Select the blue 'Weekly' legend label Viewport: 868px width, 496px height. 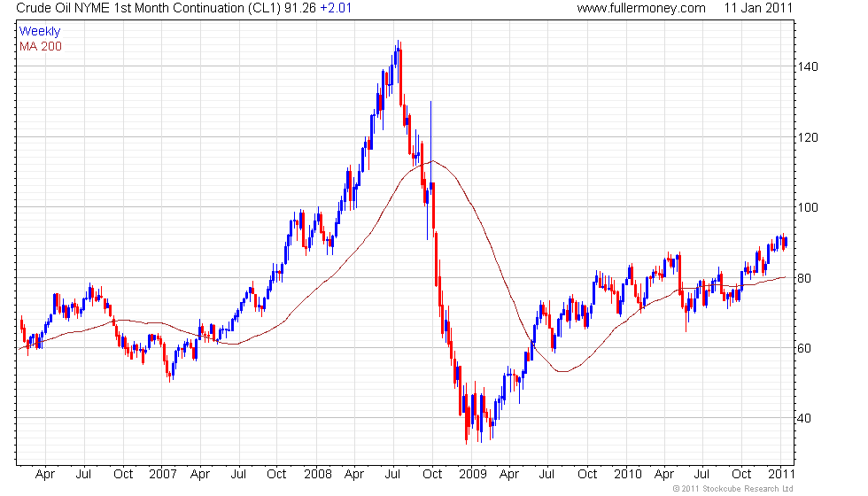pyautogui.click(x=39, y=32)
